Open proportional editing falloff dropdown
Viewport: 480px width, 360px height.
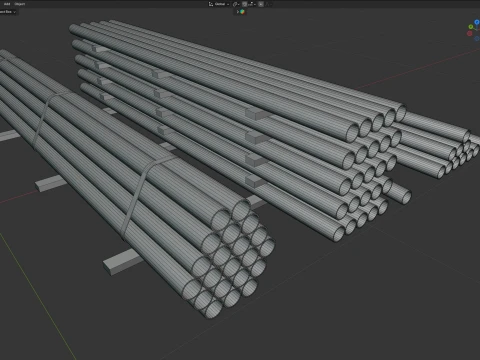click(268, 4)
